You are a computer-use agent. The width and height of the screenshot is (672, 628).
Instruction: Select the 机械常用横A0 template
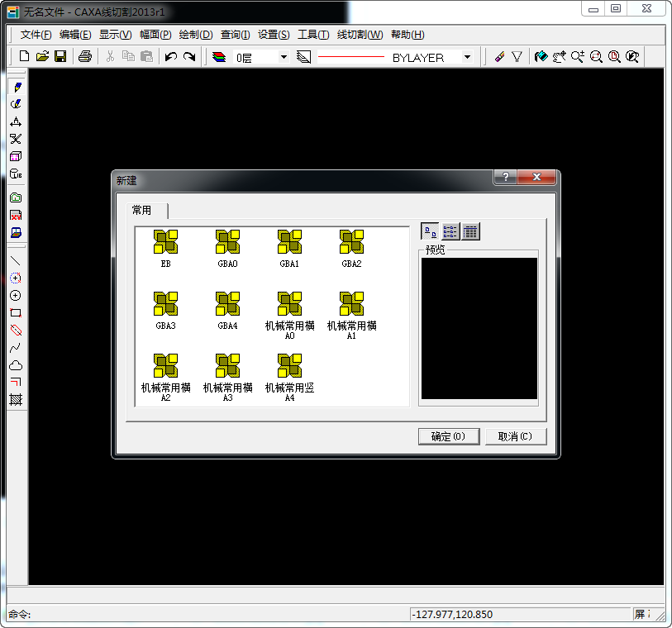(290, 316)
